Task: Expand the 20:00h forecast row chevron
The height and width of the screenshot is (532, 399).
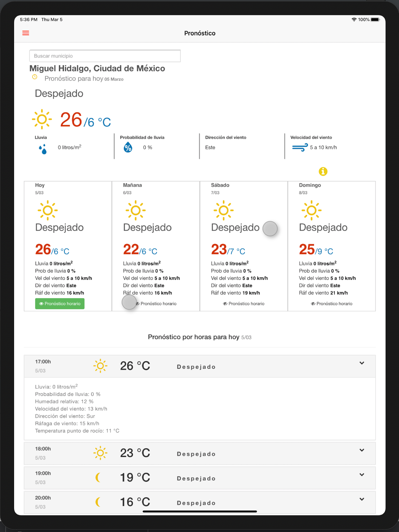Action: click(x=362, y=499)
